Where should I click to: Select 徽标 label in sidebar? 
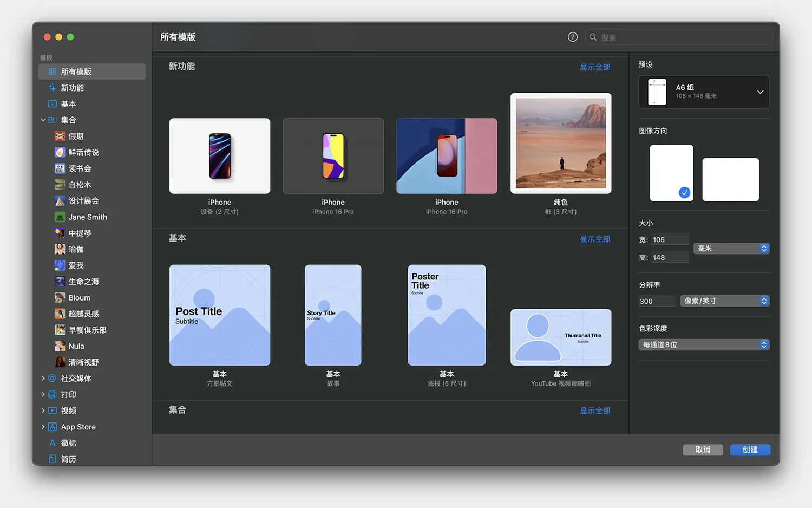69,443
